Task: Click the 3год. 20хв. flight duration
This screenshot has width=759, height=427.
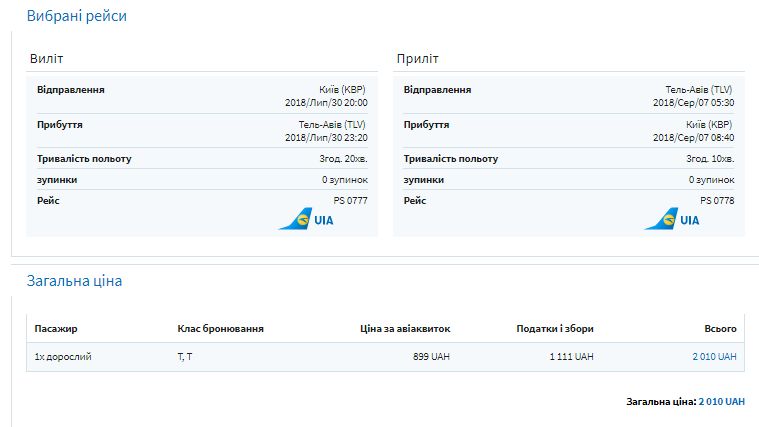Action: 343,159
